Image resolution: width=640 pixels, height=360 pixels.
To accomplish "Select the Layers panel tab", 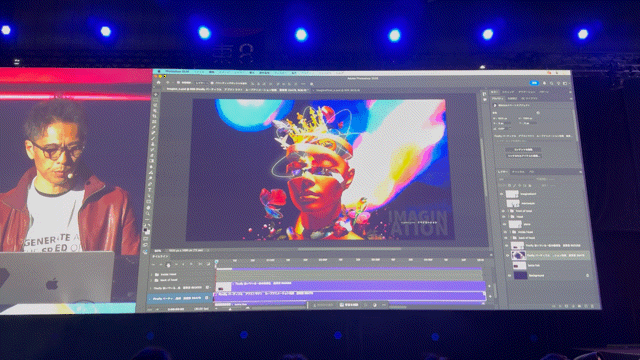I will click(503, 172).
